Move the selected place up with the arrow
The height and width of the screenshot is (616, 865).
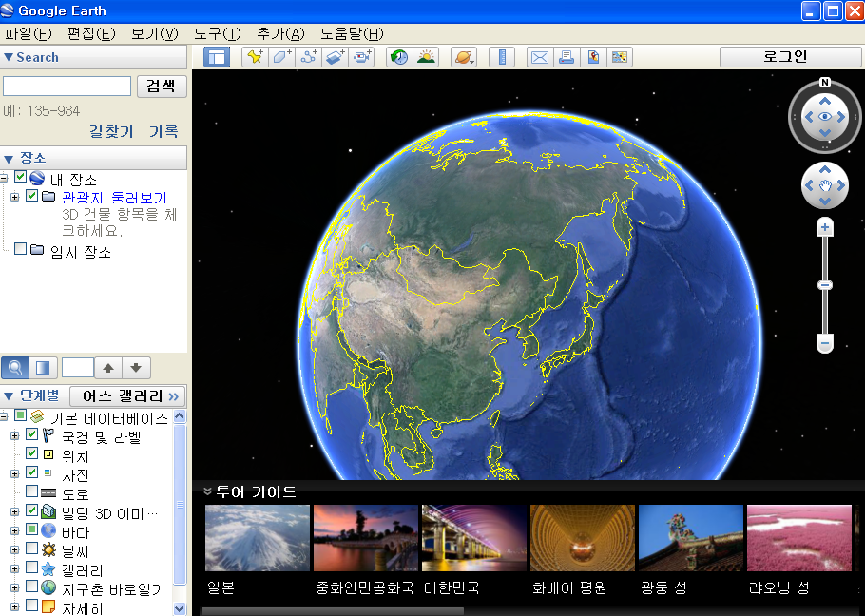click(108, 368)
